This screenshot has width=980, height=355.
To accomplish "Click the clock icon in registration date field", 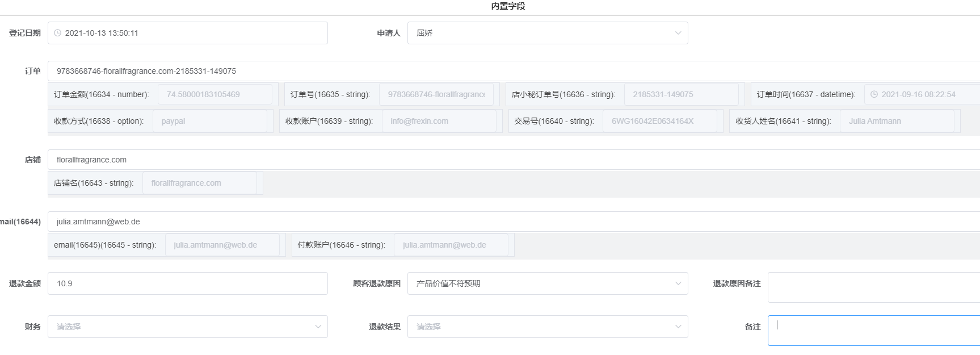I will pyautogui.click(x=57, y=33).
